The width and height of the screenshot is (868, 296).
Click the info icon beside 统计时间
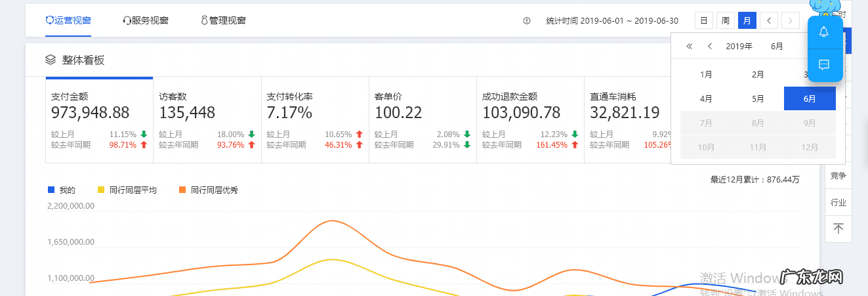pos(526,21)
